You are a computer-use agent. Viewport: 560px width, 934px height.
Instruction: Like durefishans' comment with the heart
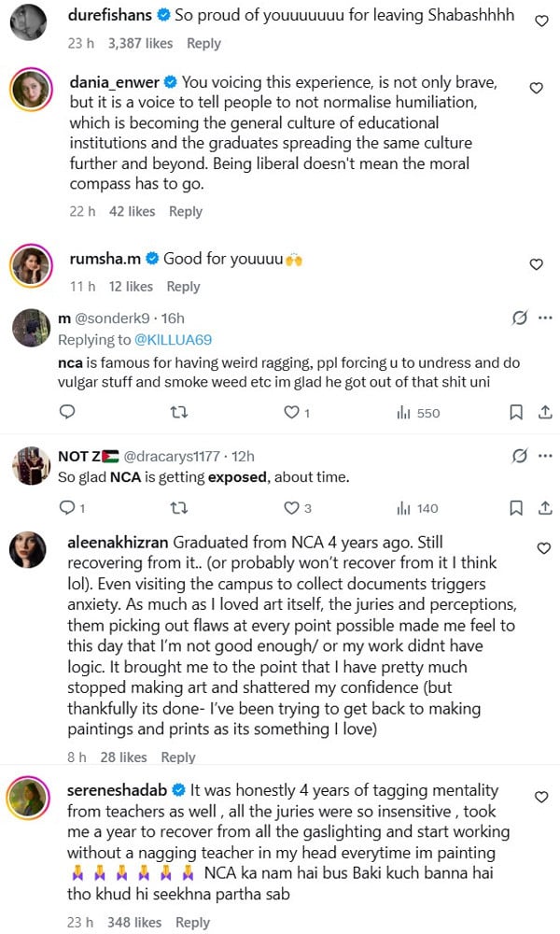pyautogui.click(x=541, y=21)
